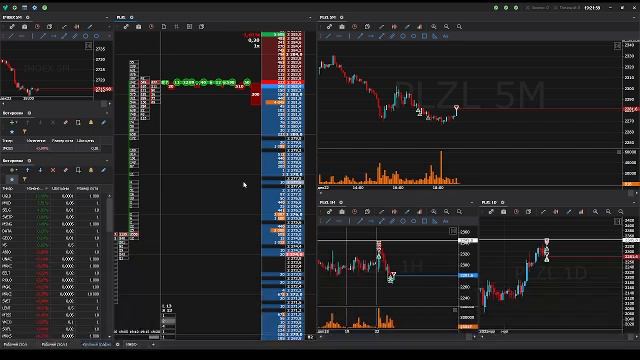This screenshot has width=640, height=360.
Task: Select the highlighted third workspace tab
Action: pos(96,344)
